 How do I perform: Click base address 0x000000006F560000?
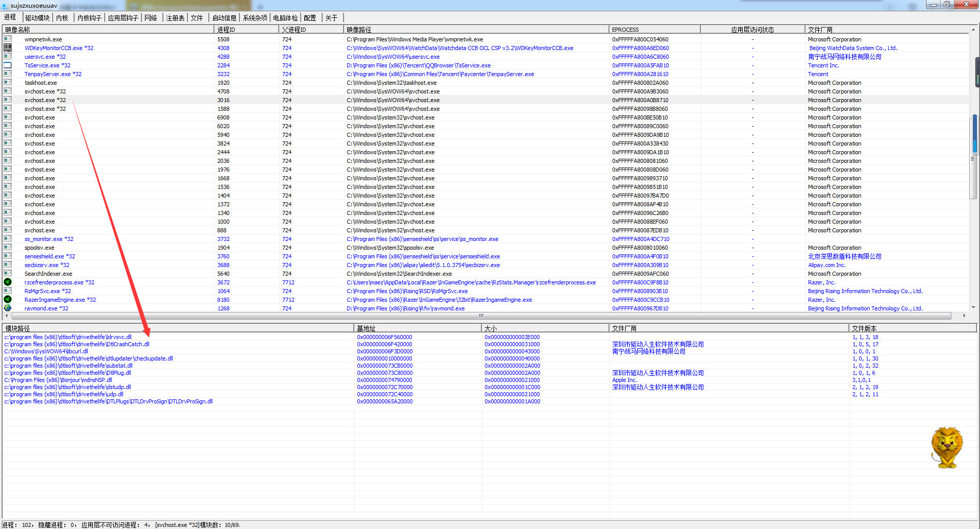pos(385,337)
